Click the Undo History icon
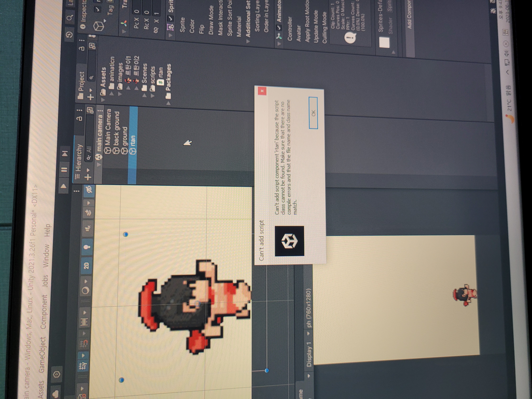Image resolution: width=532 pixels, height=399 pixels. click(70, 35)
